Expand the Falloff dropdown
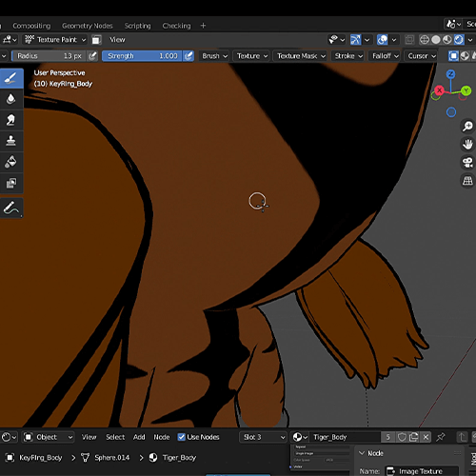 pos(385,56)
